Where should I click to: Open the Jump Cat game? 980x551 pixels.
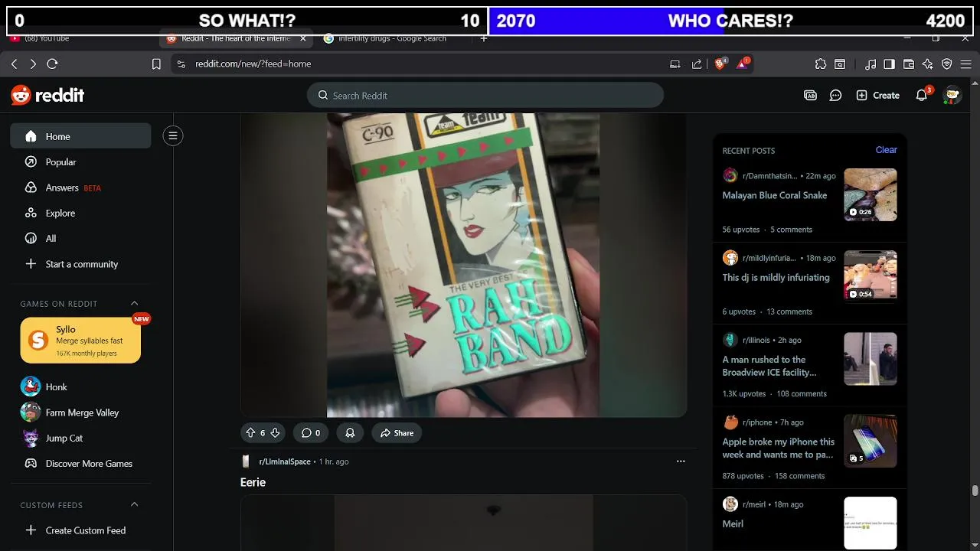(80, 438)
